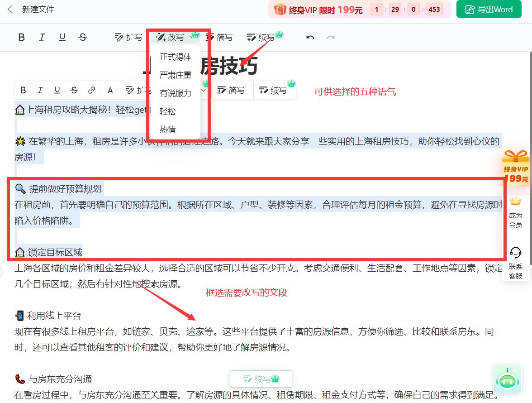Expand the floating toolbar dropdown chevron
The width and height of the screenshot is (532, 403).
coord(204,90)
